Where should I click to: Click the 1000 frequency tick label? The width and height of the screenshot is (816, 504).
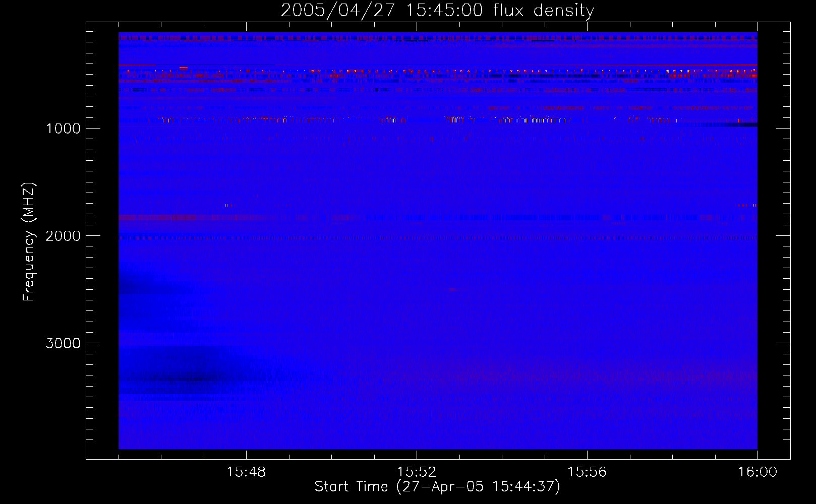point(63,129)
